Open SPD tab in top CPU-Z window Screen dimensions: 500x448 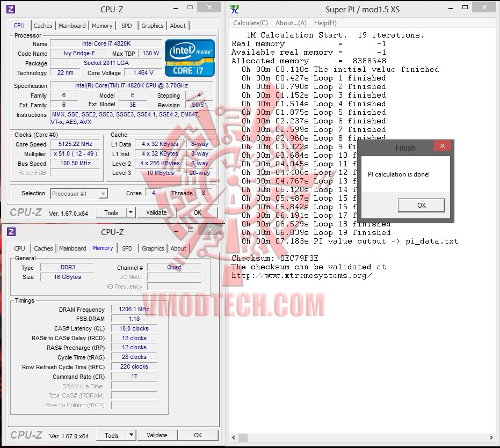click(x=127, y=26)
